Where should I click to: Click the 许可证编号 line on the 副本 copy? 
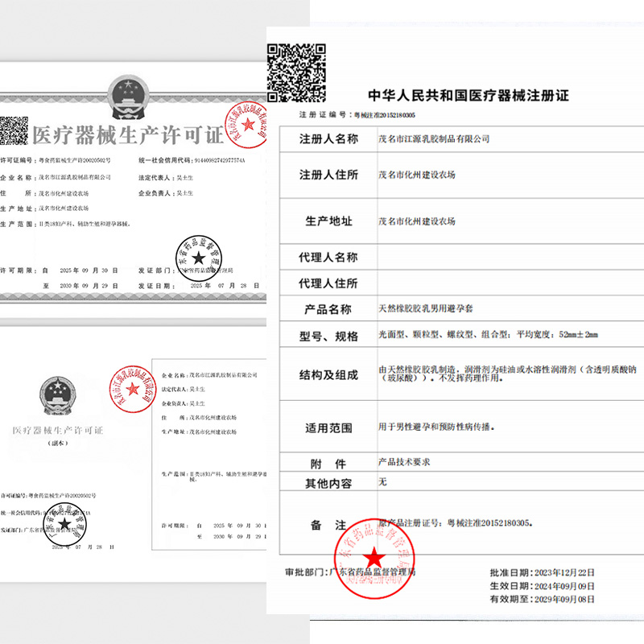[48, 496]
